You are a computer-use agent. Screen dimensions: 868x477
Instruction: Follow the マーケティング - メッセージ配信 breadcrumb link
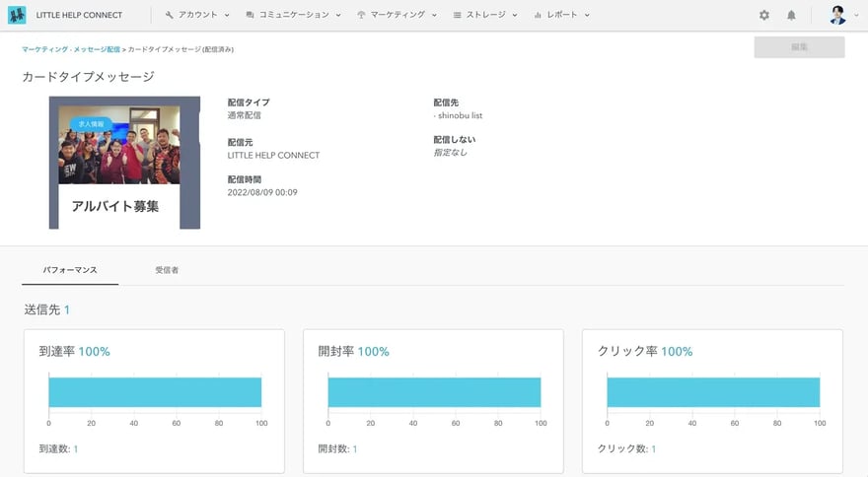[71, 48]
